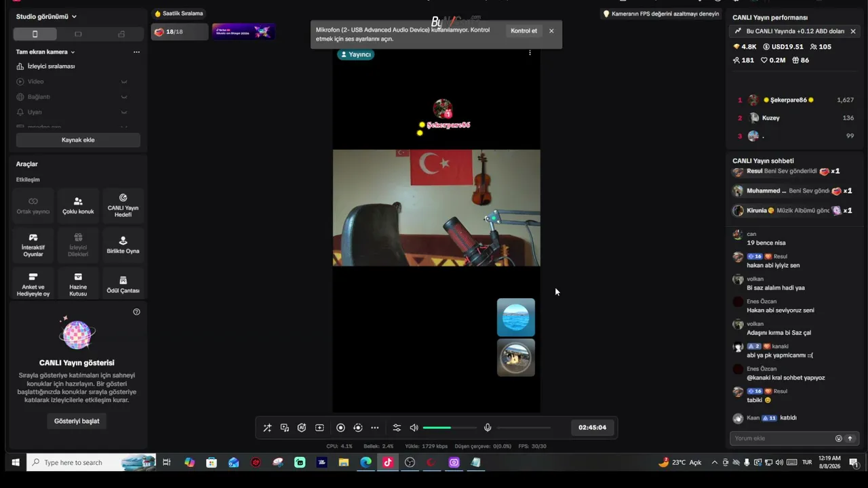This screenshot has height=488, width=868.
Task: Click the Yorum ekle comment field
Action: tap(783, 439)
